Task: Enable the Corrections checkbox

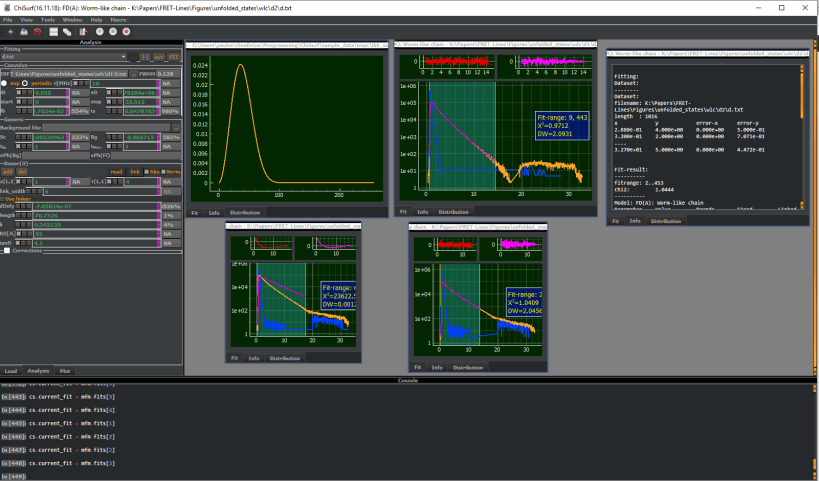Action: 8,251
